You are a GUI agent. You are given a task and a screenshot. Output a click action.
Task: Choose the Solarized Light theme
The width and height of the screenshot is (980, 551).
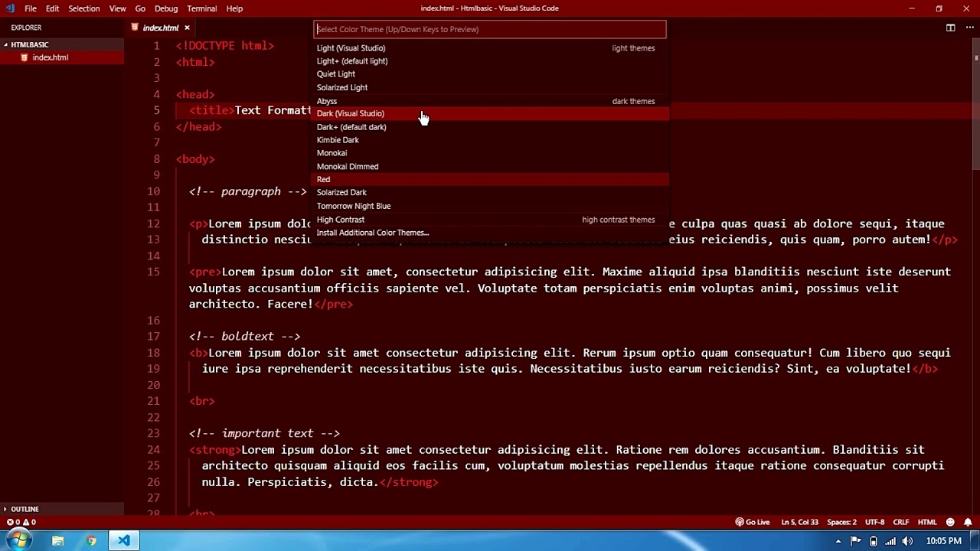pyautogui.click(x=491, y=87)
